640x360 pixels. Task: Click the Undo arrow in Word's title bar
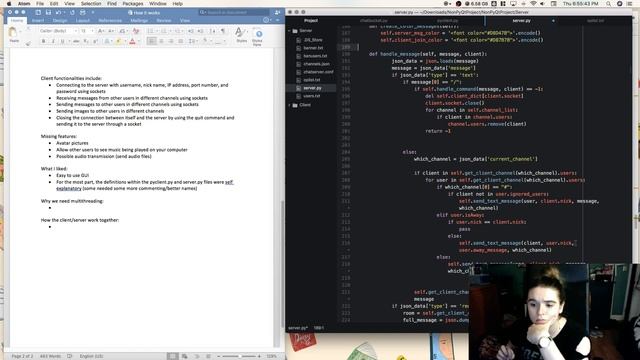pos(58,13)
